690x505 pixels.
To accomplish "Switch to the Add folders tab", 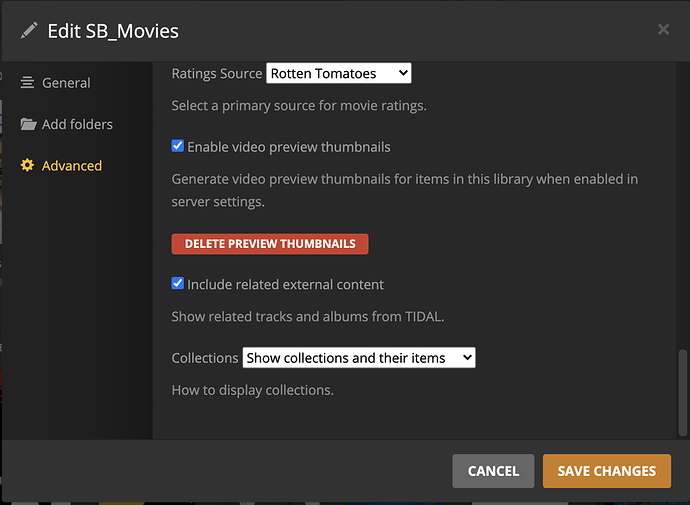I will coord(77,125).
